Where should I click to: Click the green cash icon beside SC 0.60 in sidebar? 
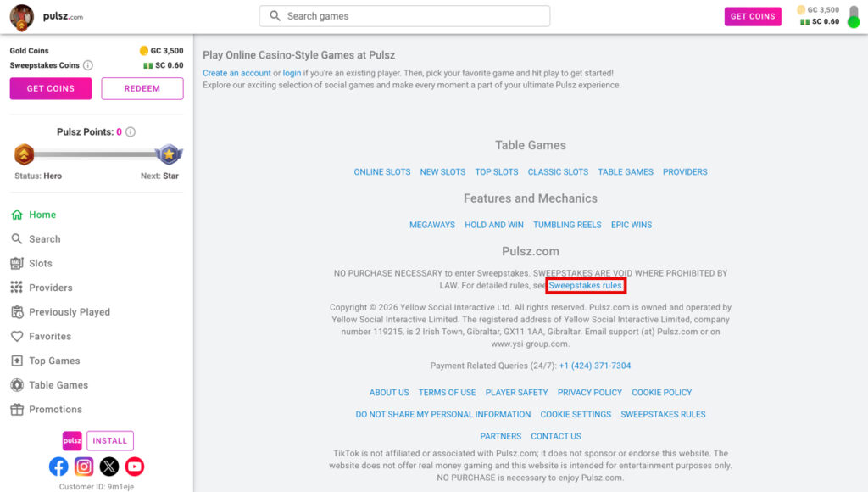pos(147,65)
